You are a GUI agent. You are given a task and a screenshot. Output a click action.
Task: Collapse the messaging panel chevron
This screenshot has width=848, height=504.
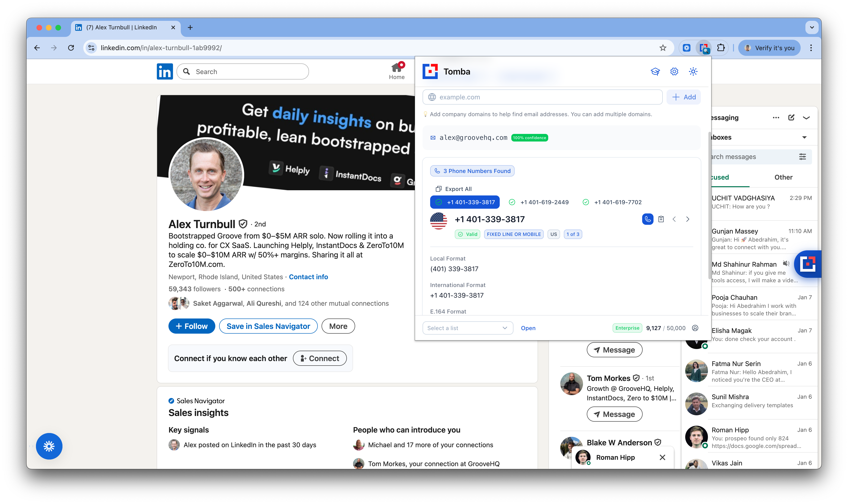(806, 118)
